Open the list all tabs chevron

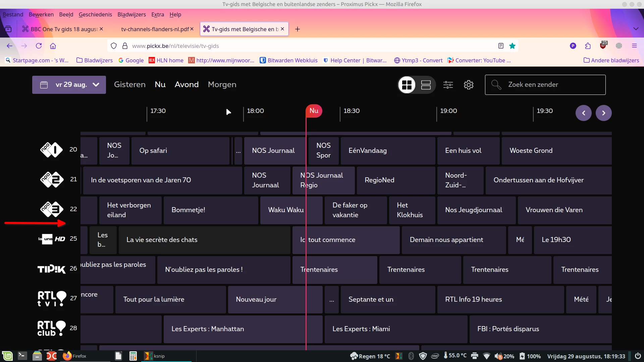[x=636, y=29]
